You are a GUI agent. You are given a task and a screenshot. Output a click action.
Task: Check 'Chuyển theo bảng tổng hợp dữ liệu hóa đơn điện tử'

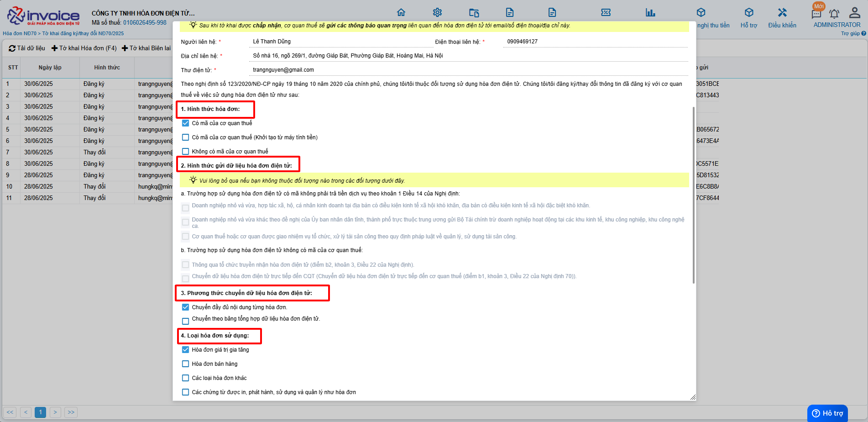click(185, 321)
